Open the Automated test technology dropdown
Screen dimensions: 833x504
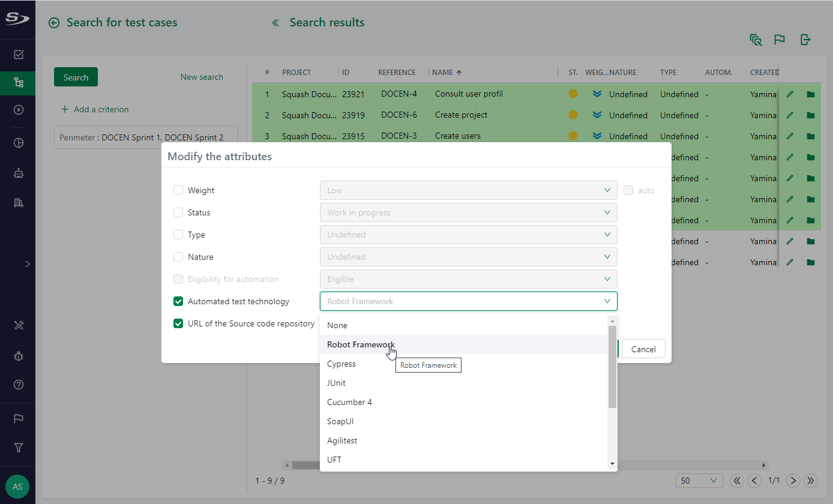[468, 301]
